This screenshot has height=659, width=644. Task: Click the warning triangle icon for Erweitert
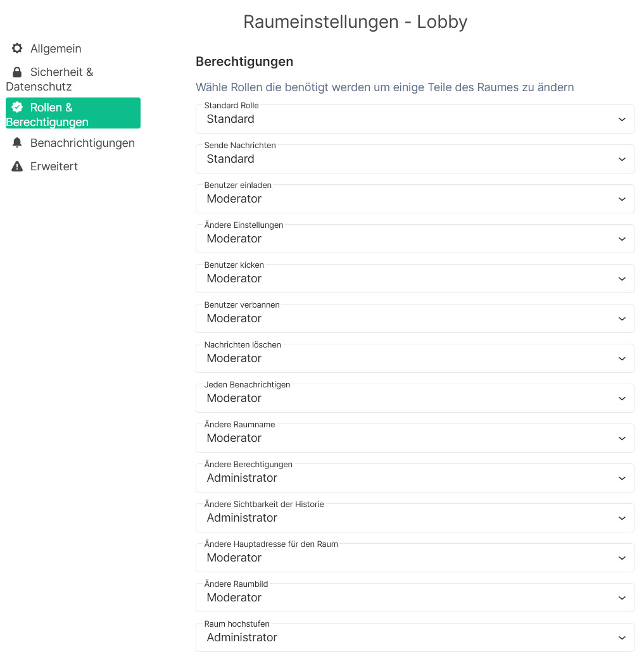[x=17, y=166]
